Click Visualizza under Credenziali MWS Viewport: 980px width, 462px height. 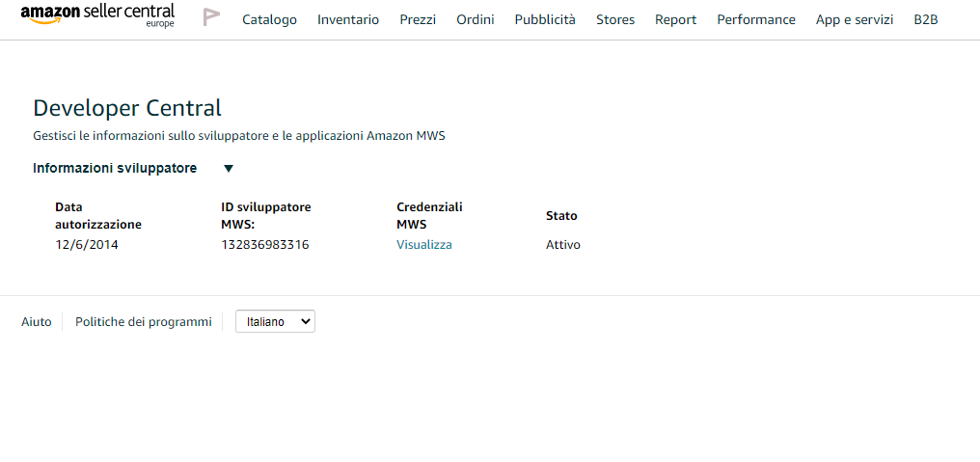423,244
